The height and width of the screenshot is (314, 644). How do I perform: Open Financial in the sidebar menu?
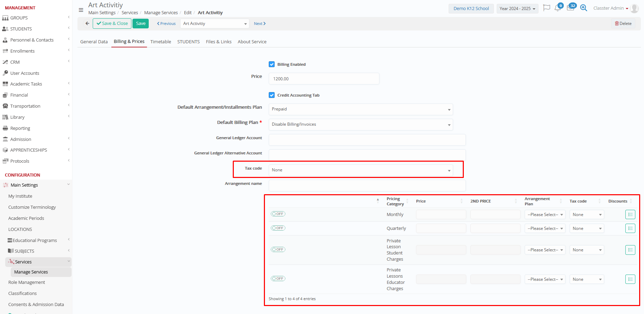[x=19, y=95]
